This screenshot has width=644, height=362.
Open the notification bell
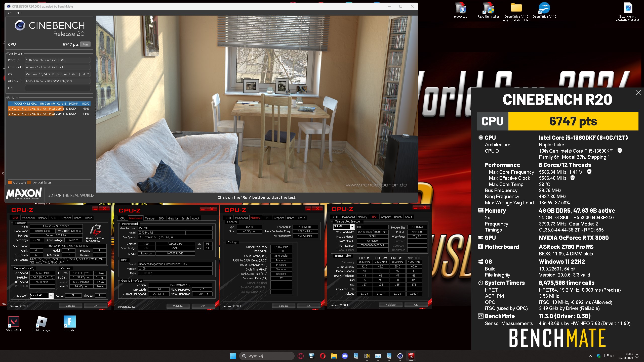click(637, 356)
